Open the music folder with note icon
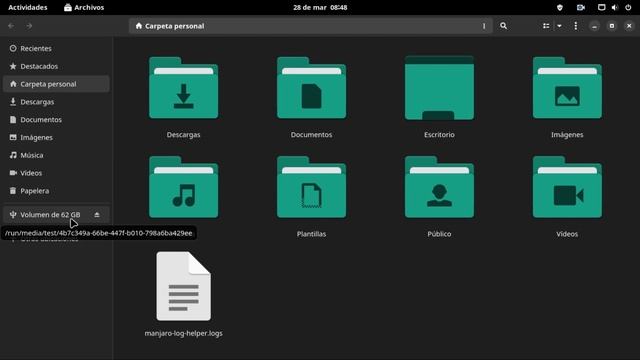 [x=183, y=187]
